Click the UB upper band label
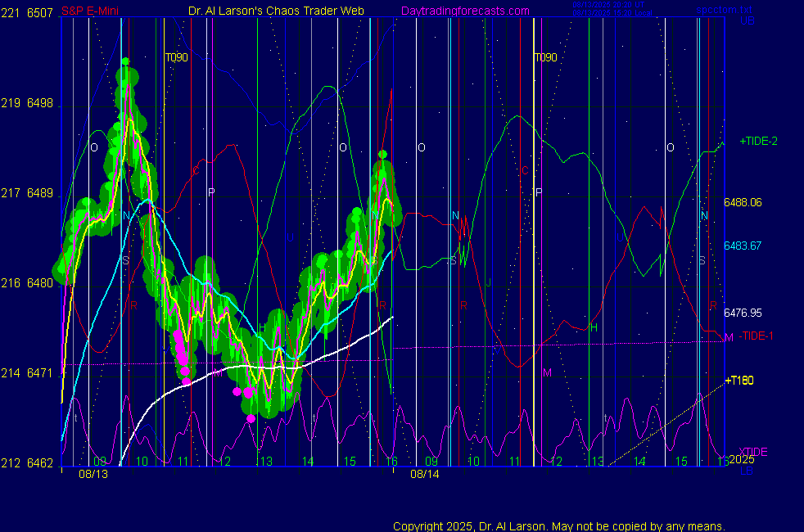The height and width of the screenshot is (532, 804). click(x=747, y=20)
